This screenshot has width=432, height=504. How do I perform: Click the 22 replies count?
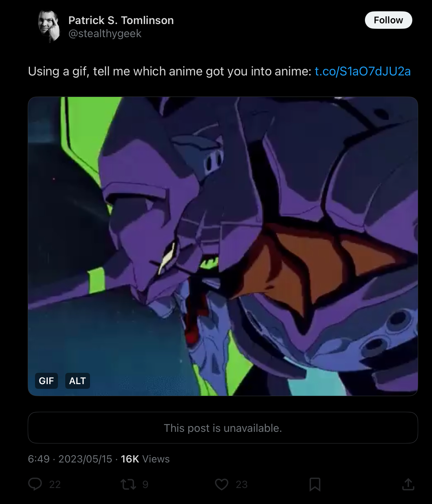click(x=55, y=484)
